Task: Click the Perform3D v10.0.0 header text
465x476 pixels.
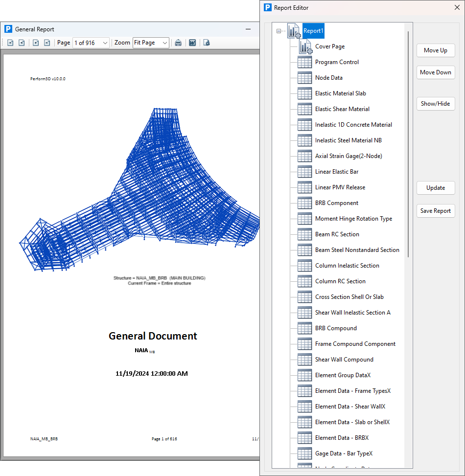Action: click(47, 79)
